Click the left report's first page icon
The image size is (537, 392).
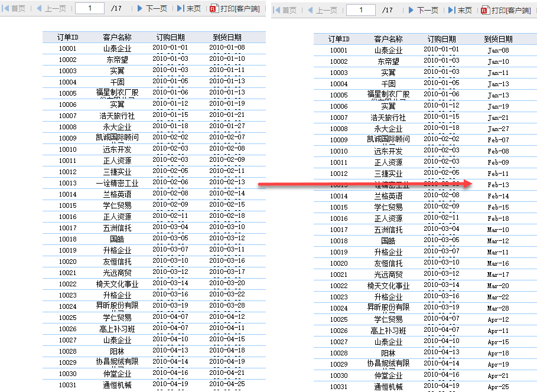pos(5,8)
